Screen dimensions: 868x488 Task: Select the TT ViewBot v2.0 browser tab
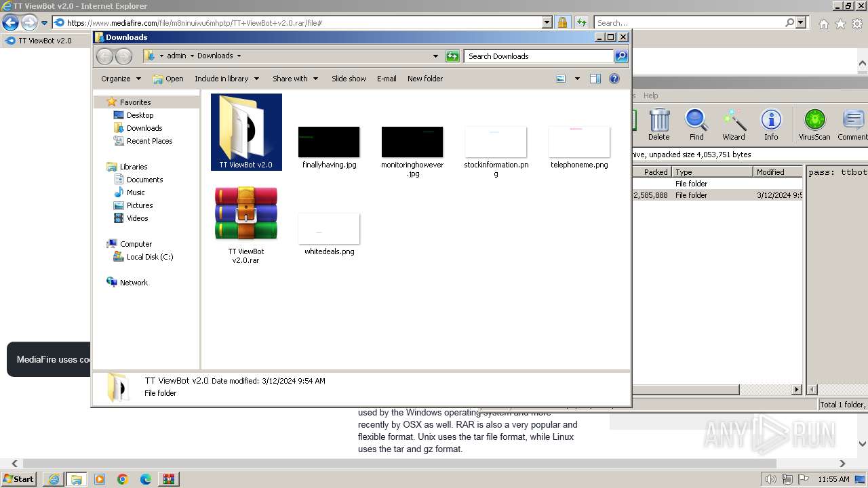[43, 41]
